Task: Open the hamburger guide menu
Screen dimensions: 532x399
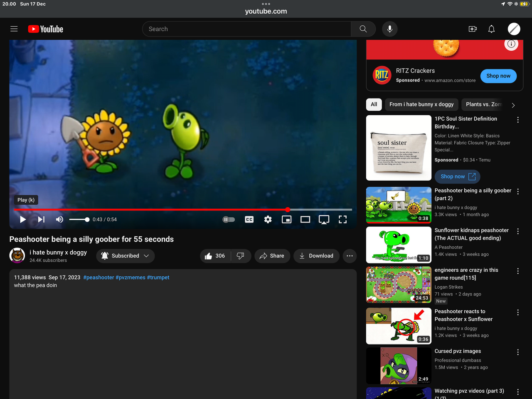Action: click(x=14, y=29)
